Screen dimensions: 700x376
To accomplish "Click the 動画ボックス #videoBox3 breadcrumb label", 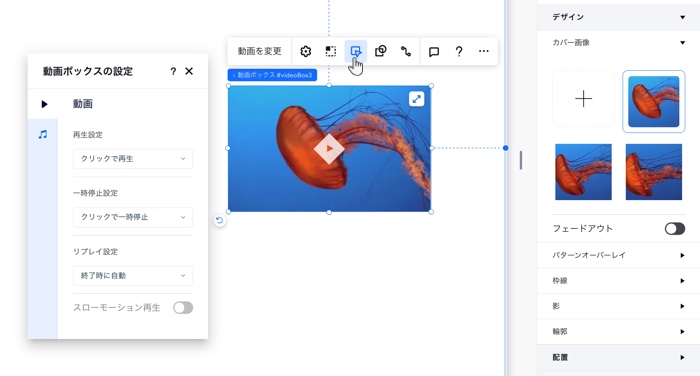I will pos(272,75).
